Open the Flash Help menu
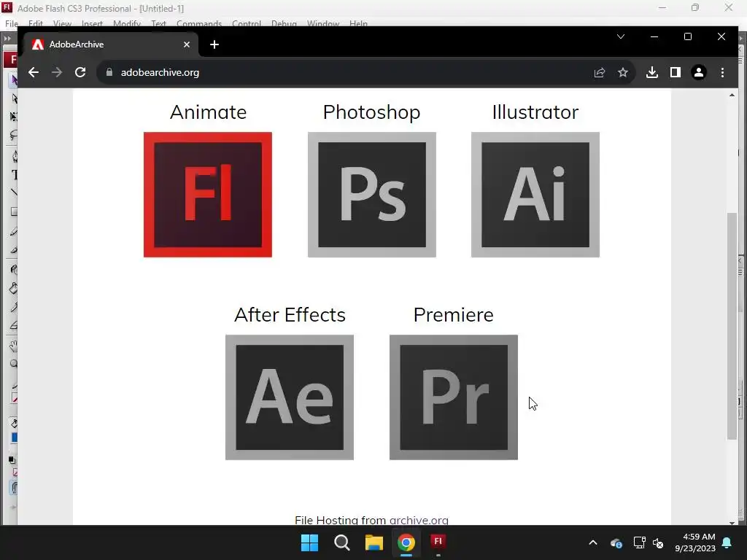This screenshot has width=747, height=560. coord(358,23)
